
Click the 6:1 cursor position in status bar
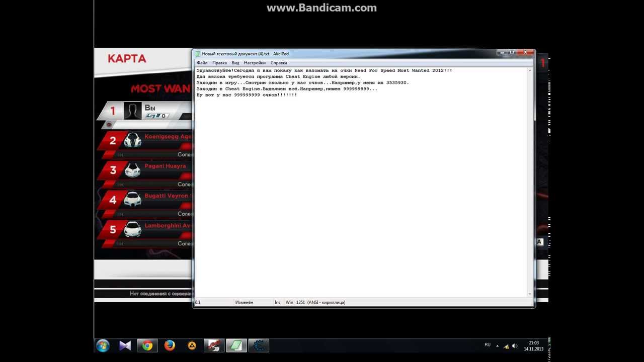pyautogui.click(x=198, y=302)
